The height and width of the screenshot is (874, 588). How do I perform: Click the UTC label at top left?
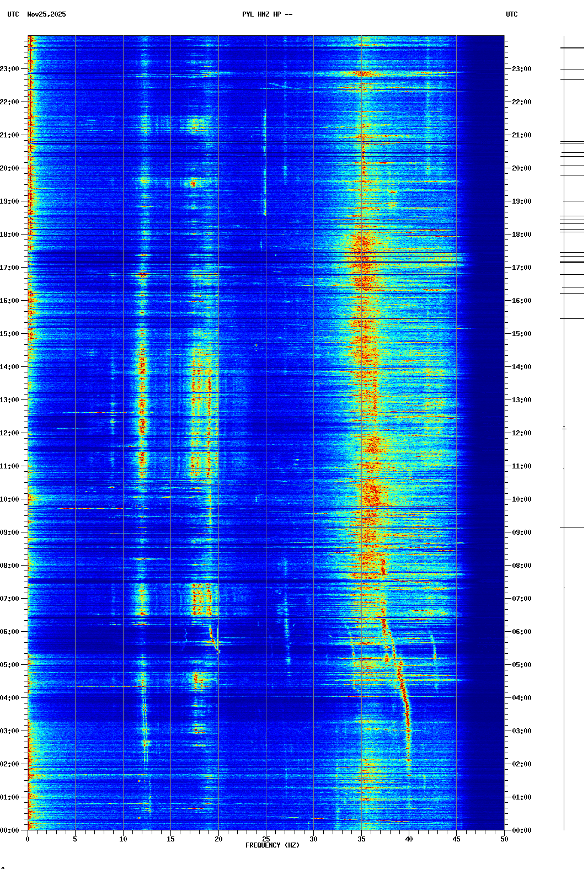pyautogui.click(x=13, y=14)
